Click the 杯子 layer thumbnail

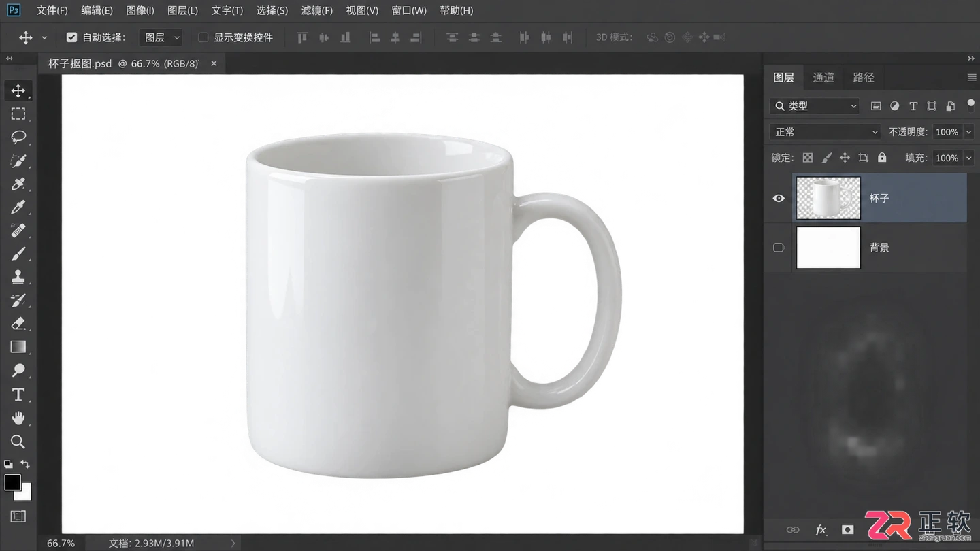(828, 198)
